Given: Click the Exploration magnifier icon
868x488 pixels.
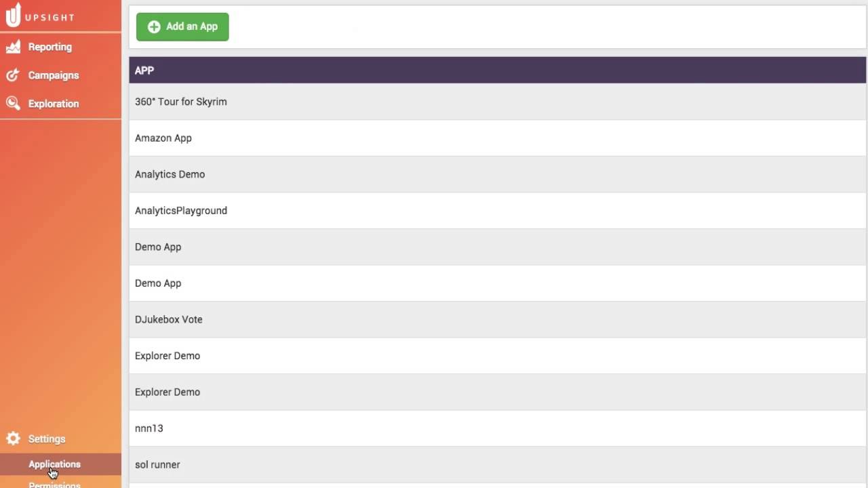Looking at the screenshot, I should pyautogui.click(x=13, y=104).
